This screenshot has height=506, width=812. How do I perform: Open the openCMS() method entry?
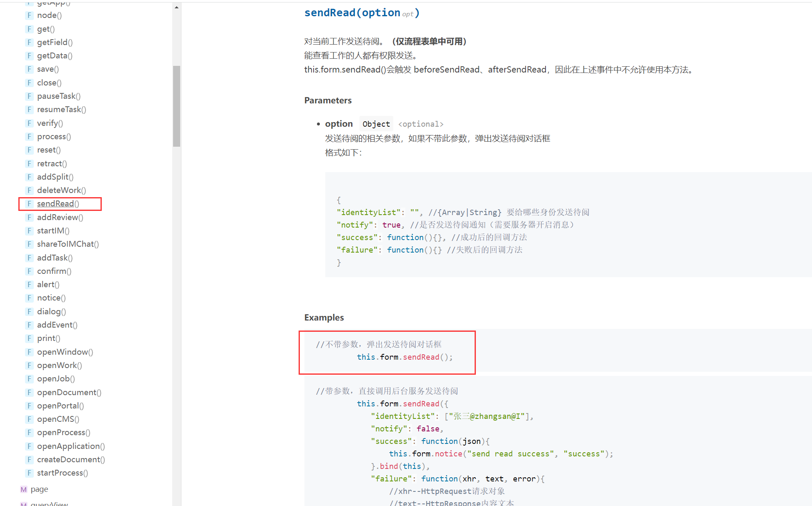58,419
